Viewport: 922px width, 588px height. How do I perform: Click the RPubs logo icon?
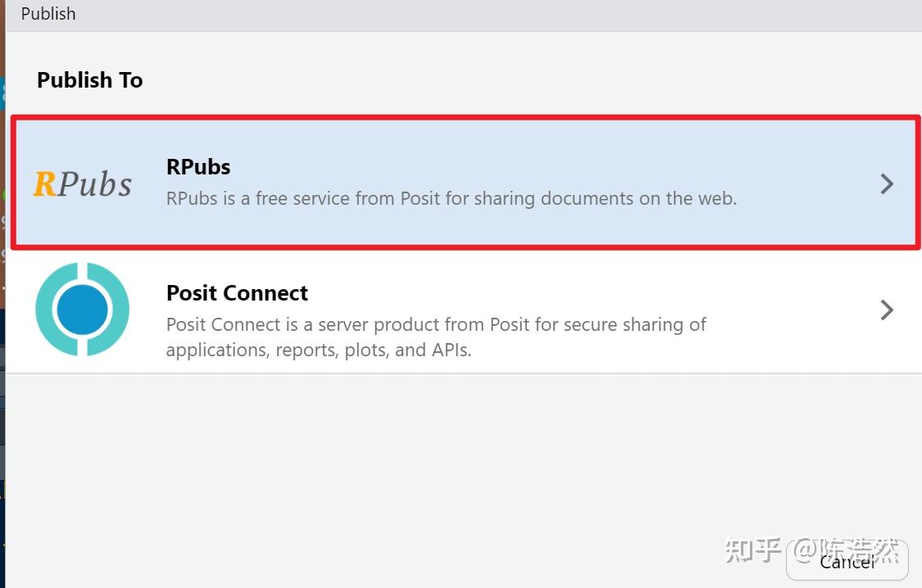coord(82,183)
